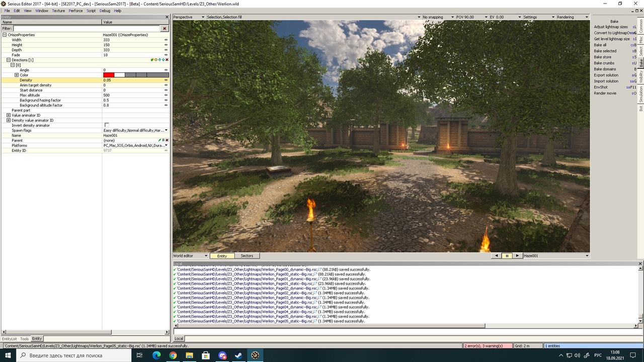Open the World editor mode dropdown
This screenshot has width=644, height=362.
point(190,256)
